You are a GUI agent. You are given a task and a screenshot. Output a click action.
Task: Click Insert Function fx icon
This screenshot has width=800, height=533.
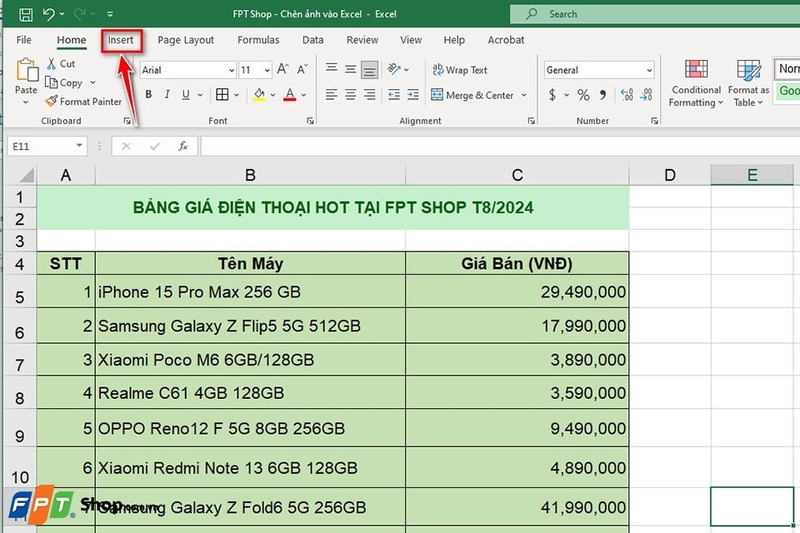183,146
